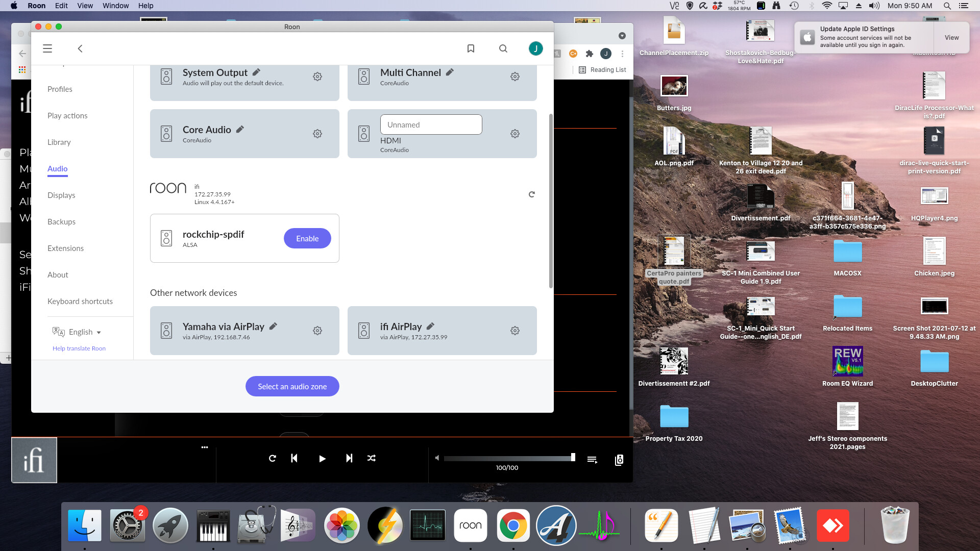
Task: Click the bookmark icon in Roon
Action: pyautogui.click(x=471, y=48)
